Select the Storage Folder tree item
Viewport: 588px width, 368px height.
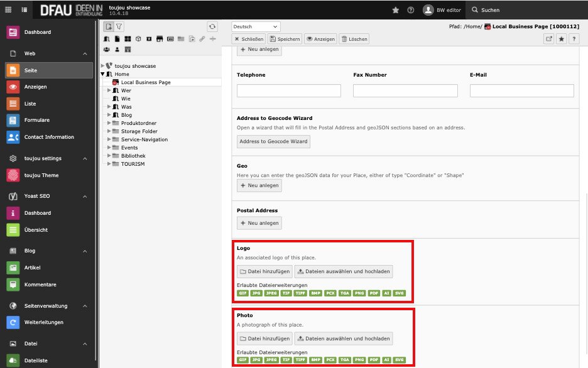[139, 131]
